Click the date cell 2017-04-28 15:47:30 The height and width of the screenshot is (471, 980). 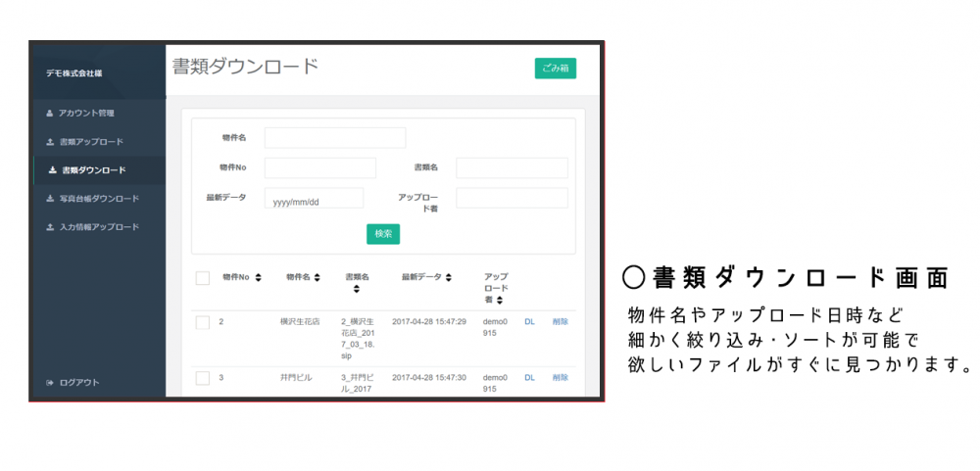pos(429,377)
